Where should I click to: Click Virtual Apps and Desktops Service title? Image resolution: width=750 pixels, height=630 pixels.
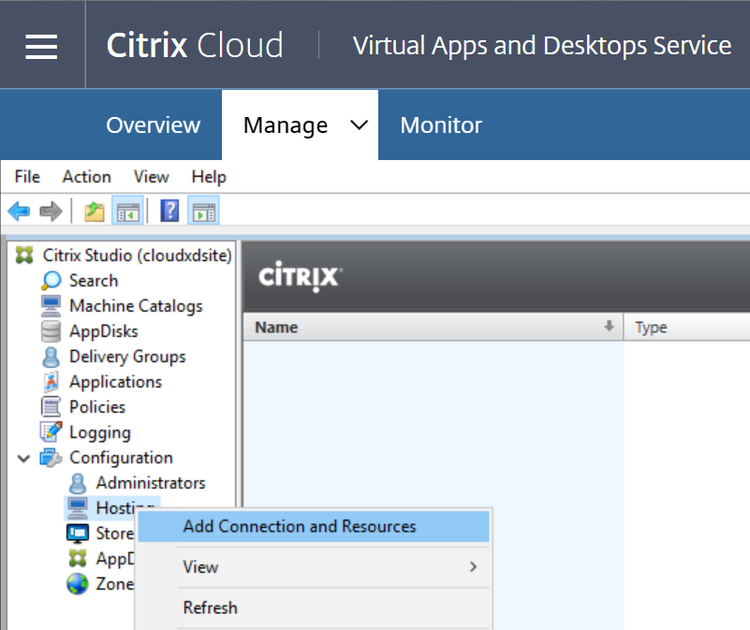pos(542,46)
